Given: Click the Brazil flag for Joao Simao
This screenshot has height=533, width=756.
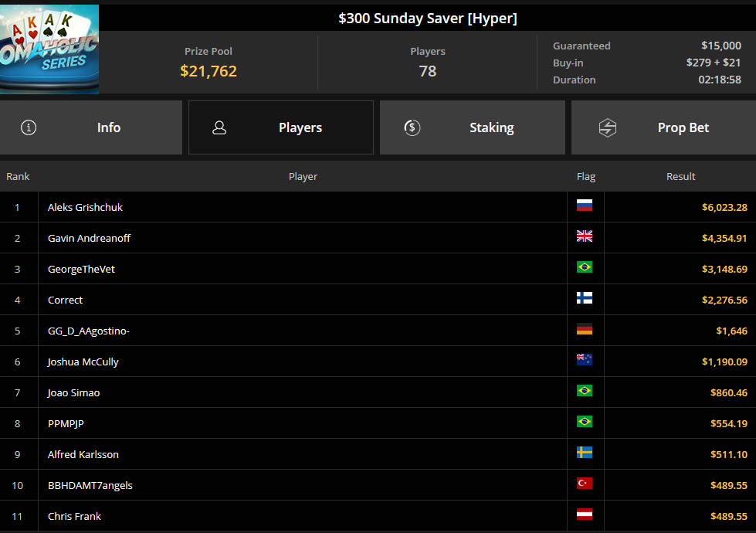Looking at the screenshot, I should [585, 391].
